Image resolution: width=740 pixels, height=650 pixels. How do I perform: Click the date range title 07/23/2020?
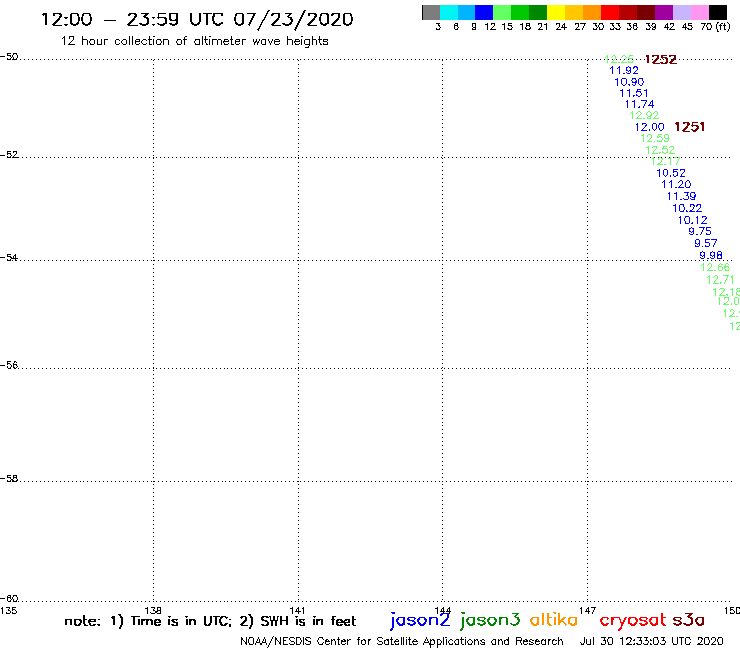(293, 20)
